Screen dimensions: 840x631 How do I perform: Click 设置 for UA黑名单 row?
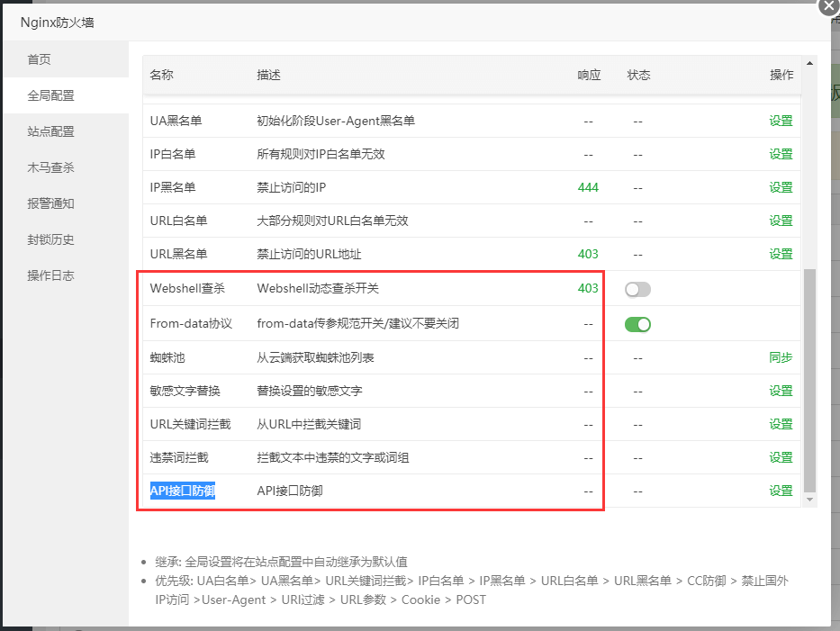[781, 121]
